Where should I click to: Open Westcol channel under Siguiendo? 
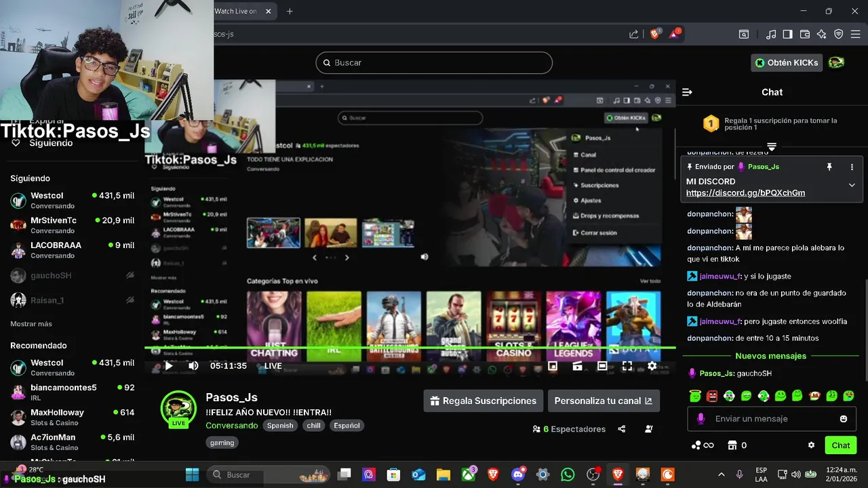pos(73,200)
